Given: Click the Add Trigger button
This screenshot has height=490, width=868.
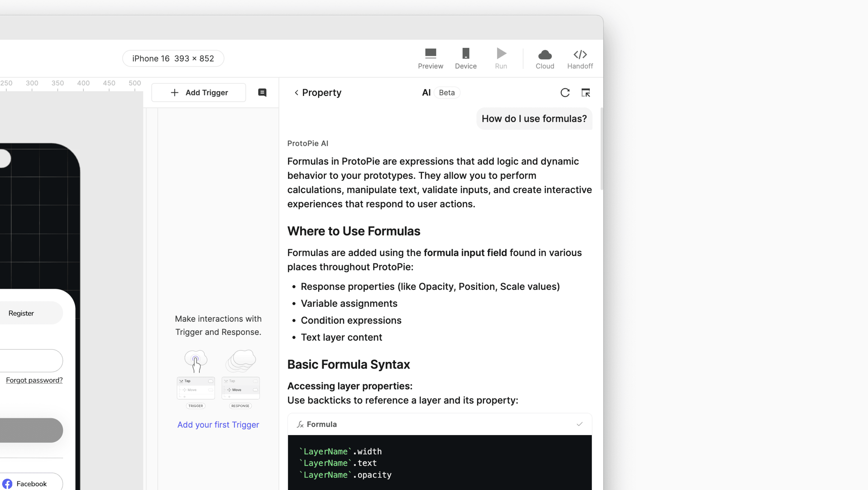Looking at the screenshot, I should pyautogui.click(x=199, y=93).
